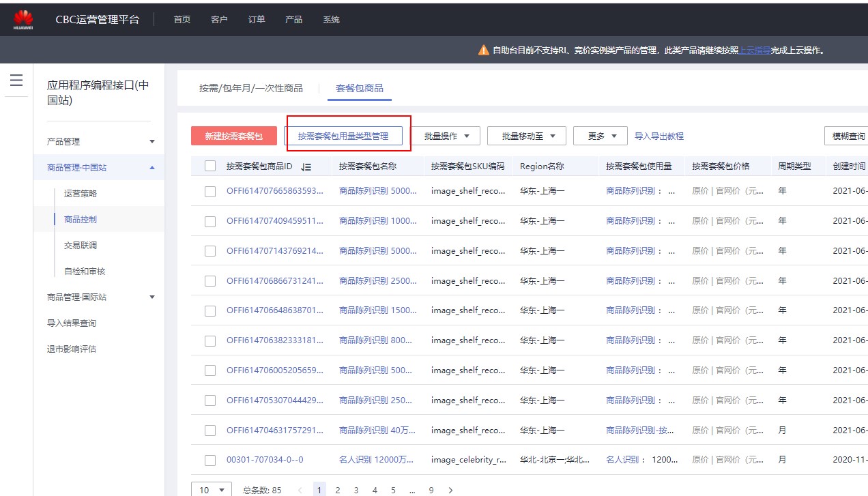Click the Huawei logo icon

pos(23,20)
